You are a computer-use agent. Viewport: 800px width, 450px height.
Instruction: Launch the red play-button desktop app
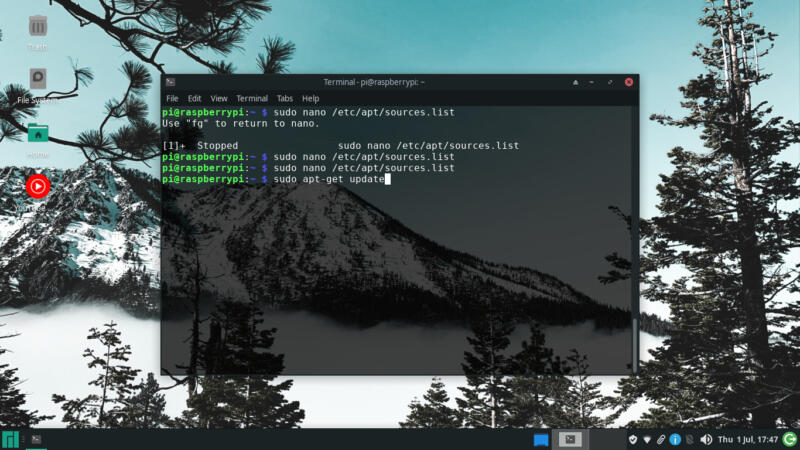(x=38, y=187)
